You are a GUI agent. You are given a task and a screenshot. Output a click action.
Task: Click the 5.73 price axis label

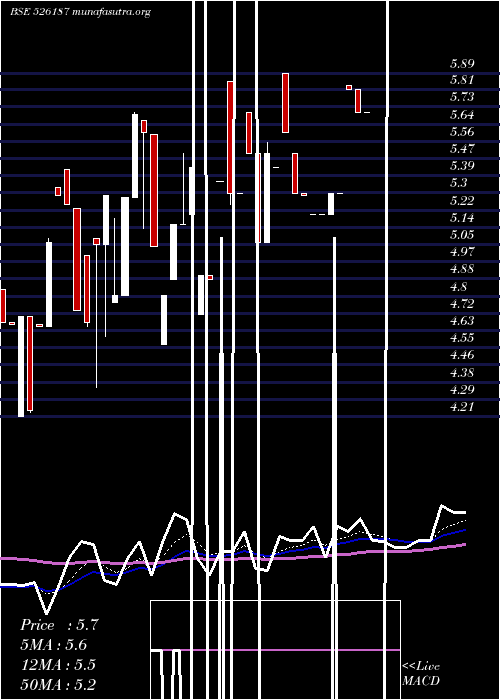click(462, 97)
